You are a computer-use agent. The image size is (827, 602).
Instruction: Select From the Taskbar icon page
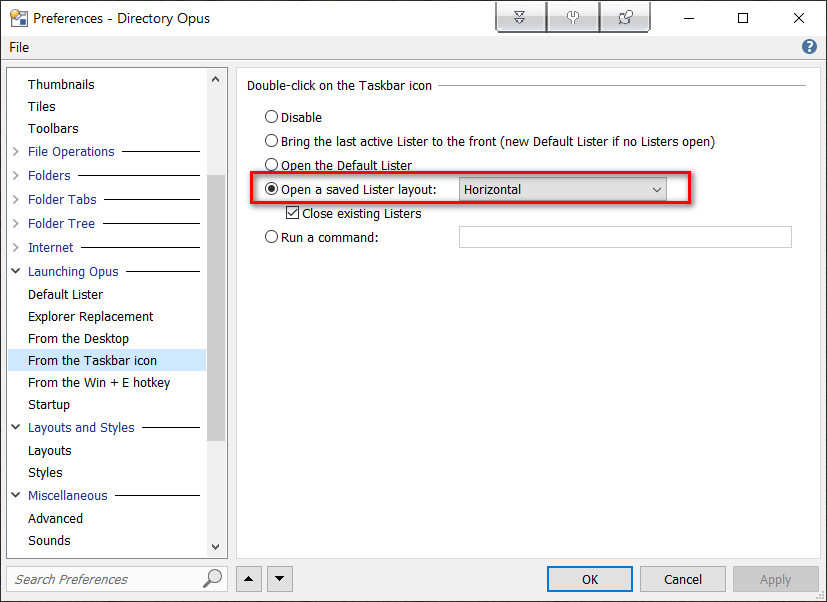[107, 360]
